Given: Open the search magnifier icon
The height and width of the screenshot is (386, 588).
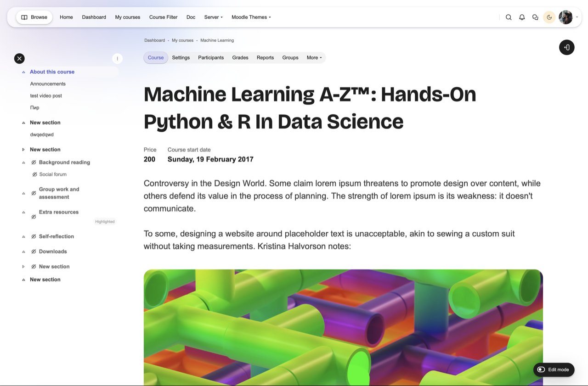Looking at the screenshot, I should click(509, 17).
